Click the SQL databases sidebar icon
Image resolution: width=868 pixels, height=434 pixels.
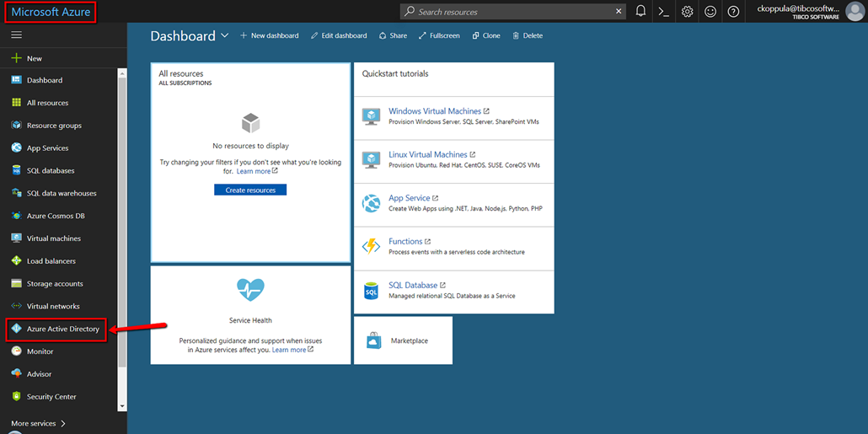[17, 171]
